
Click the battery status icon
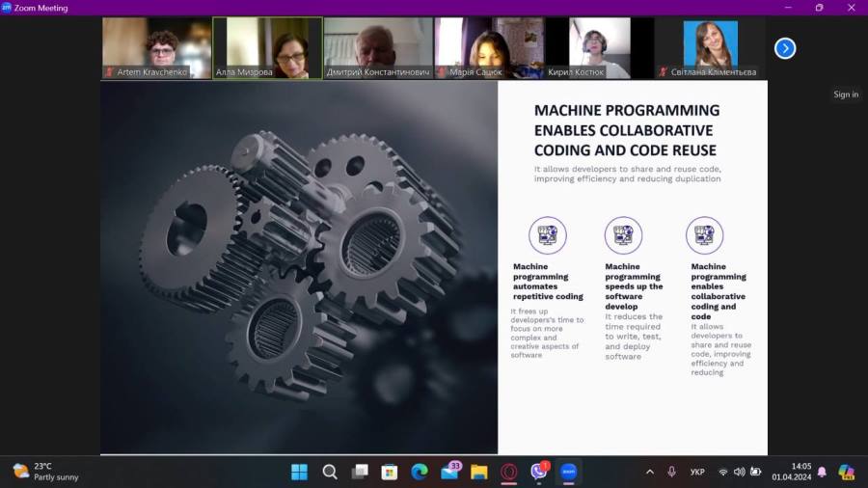755,472
